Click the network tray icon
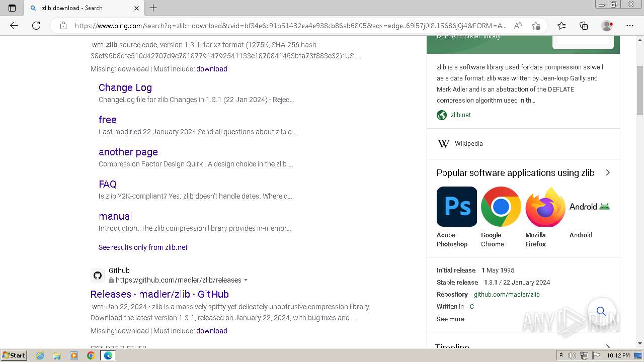Image resolution: width=644 pixels, height=362 pixels. pos(584,355)
